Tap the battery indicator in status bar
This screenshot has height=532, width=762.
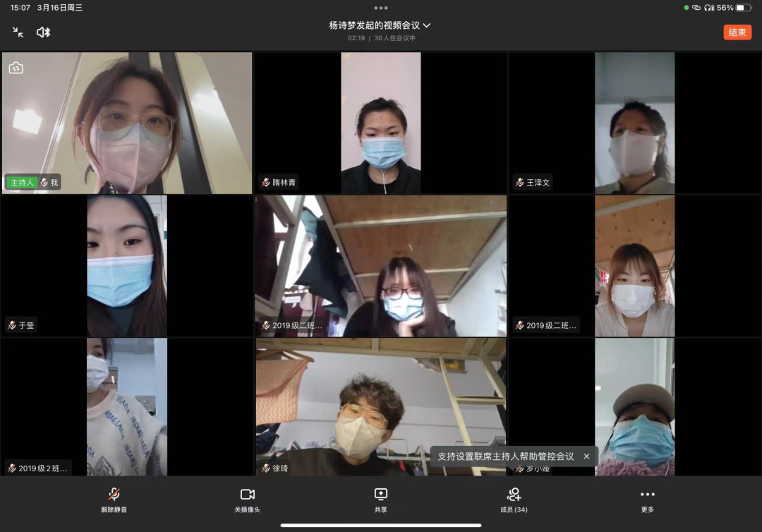[744, 8]
